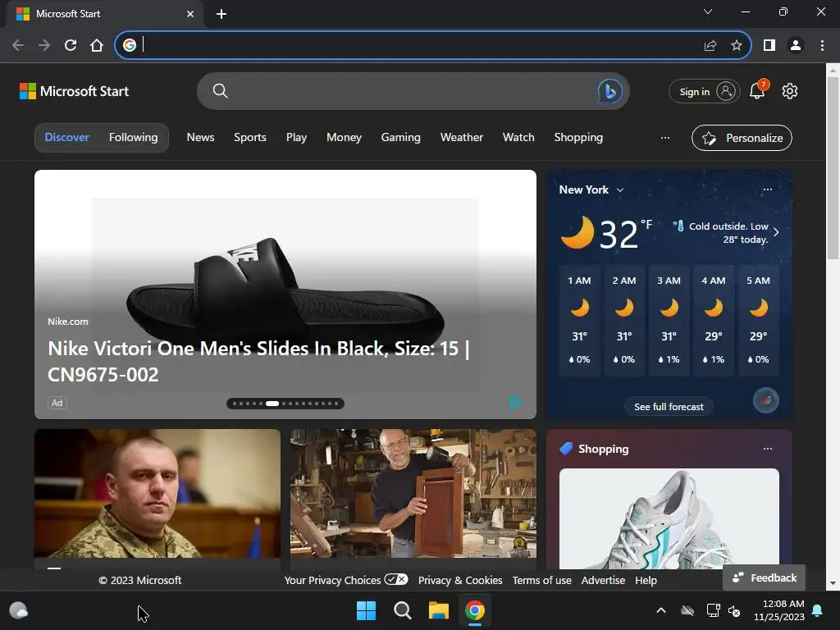Switch to the Discover tab
Viewport: 840px width, 630px height.
(67, 138)
